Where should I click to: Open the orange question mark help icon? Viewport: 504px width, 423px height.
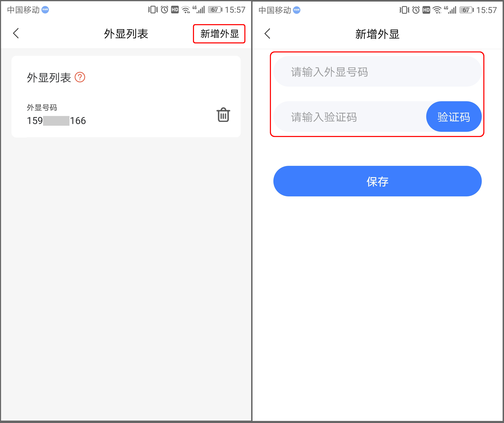click(x=80, y=77)
